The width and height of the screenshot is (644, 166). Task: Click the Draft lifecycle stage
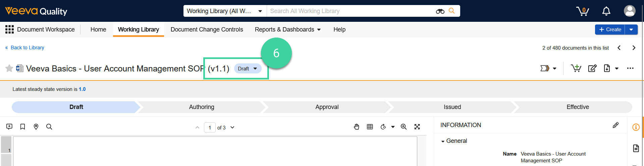pyautogui.click(x=76, y=107)
